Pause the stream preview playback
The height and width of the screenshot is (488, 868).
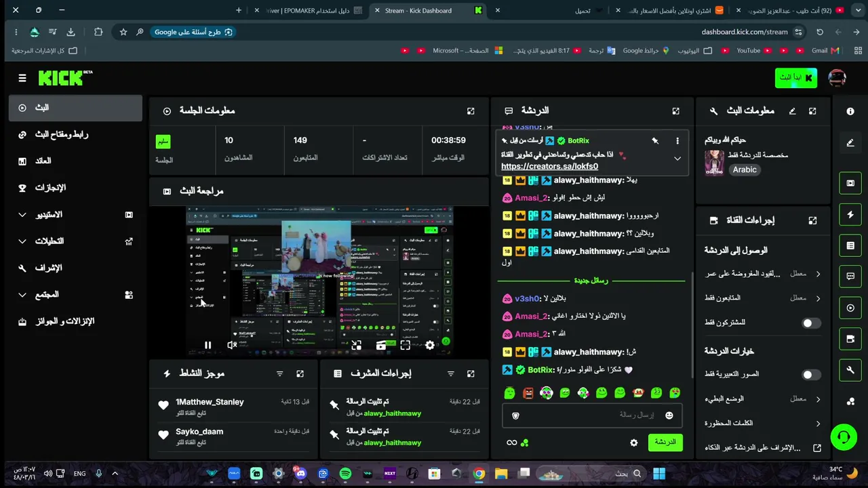click(208, 346)
